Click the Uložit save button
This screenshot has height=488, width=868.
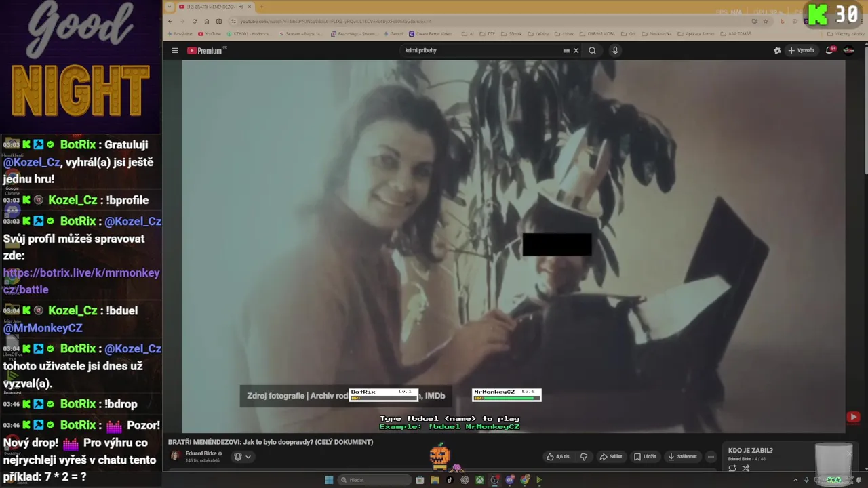(645, 457)
